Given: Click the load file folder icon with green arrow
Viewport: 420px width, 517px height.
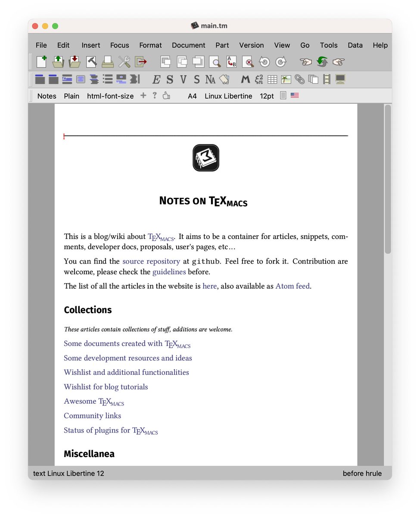Looking at the screenshot, I should (x=58, y=62).
